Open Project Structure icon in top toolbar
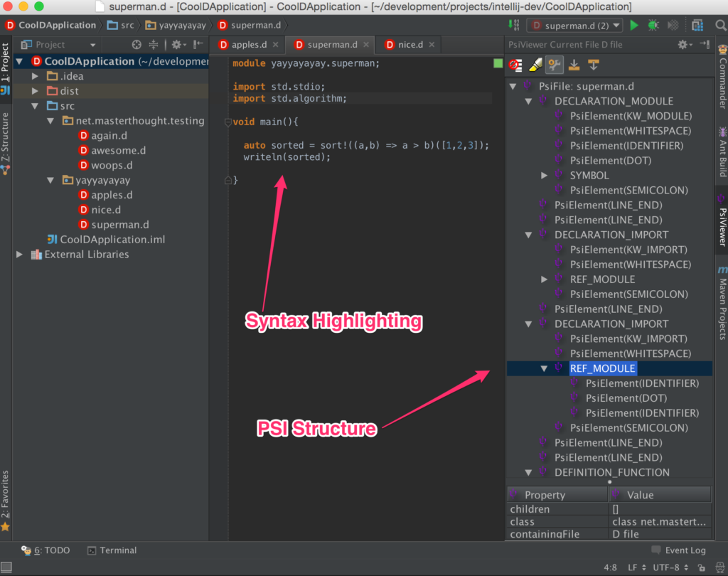Image resolution: width=728 pixels, height=576 pixels. [697, 25]
